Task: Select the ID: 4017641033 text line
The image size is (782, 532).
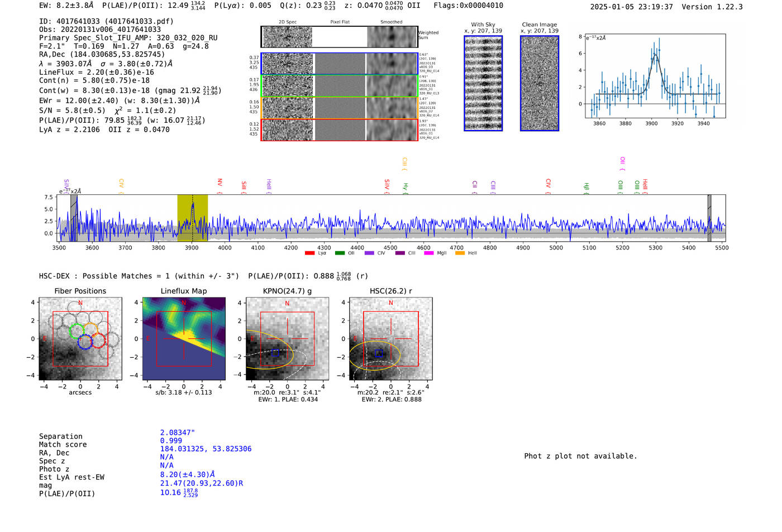Action: [106, 21]
